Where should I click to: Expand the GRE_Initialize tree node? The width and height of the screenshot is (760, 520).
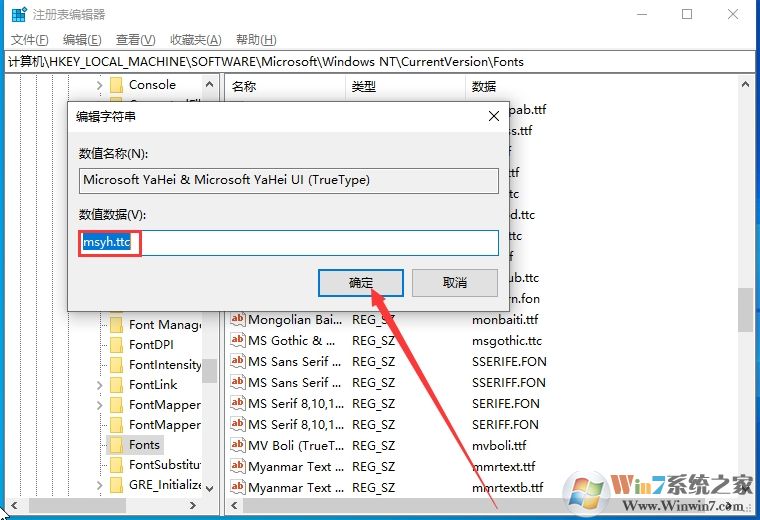[x=99, y=485]
